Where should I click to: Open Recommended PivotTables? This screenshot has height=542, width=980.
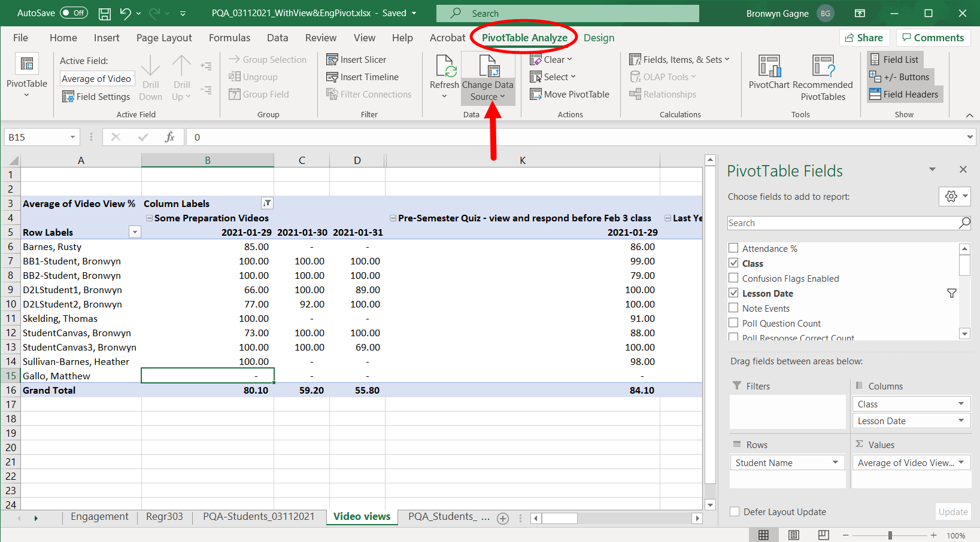click(824, 75)
